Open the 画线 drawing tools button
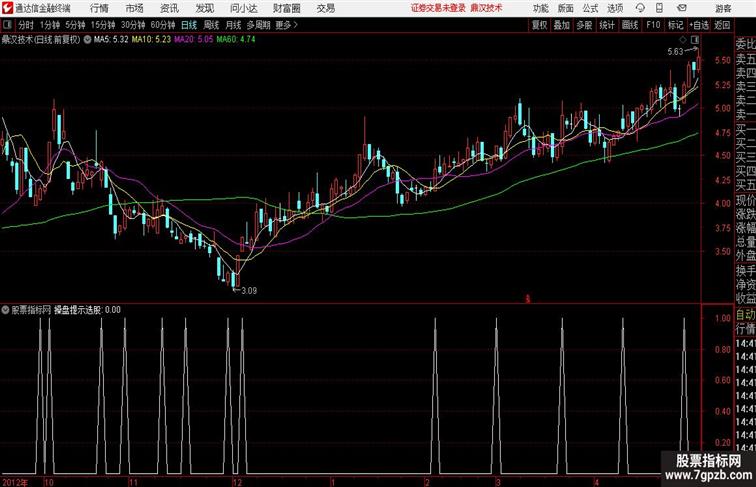 [x=630, y=25]
